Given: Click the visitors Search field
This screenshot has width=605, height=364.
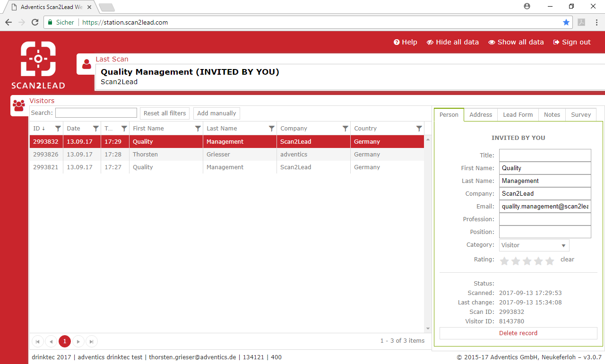Looking at the screenshot, I should click(x=96, y=113).
